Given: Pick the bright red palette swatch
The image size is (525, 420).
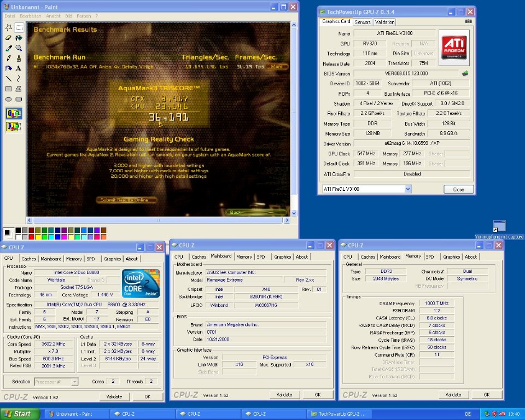Looking at the screenshot, I should click(31, 237).
